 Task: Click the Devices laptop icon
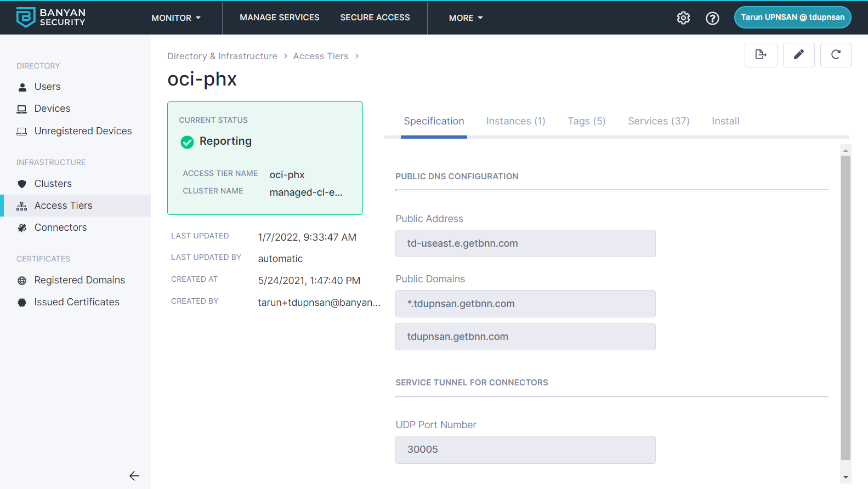(x=22, y=109)
